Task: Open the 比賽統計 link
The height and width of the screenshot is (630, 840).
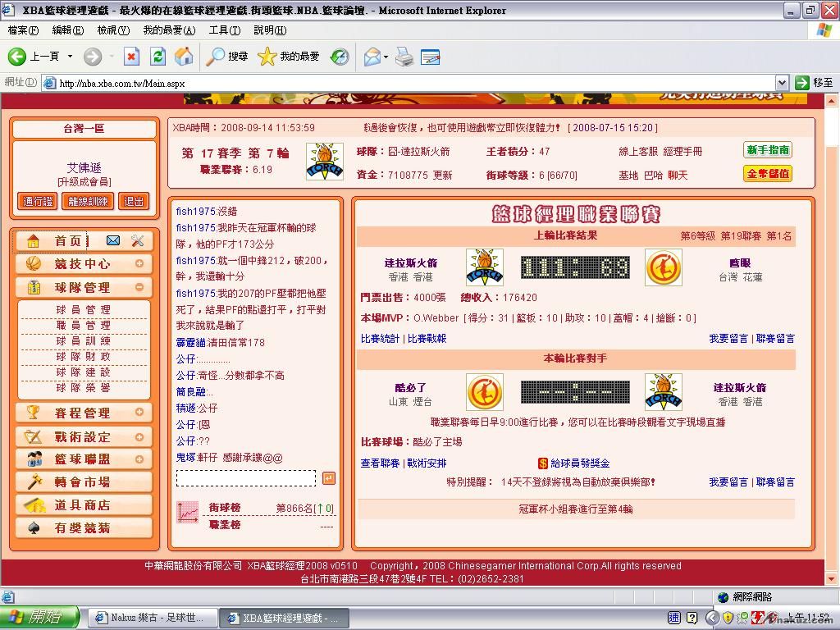Action: click(380, 338)
